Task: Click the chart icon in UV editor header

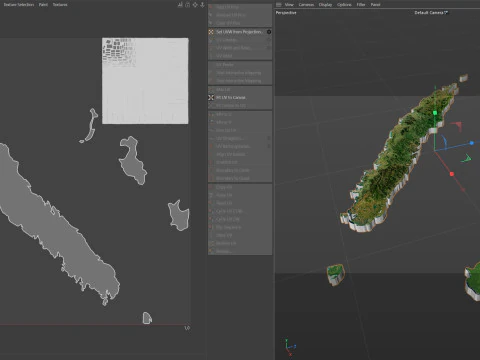Action: click(x=180, y=5)
